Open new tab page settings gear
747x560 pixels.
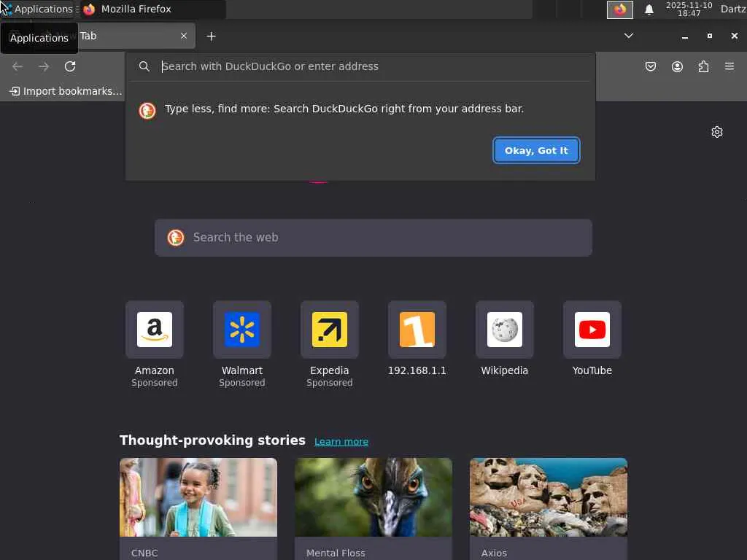(717, 132)
